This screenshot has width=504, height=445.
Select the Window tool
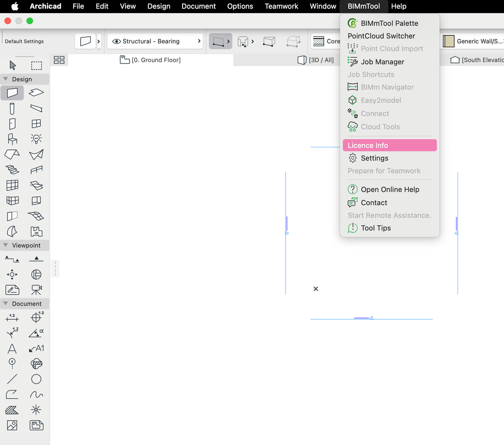click(x=36, y=124)
